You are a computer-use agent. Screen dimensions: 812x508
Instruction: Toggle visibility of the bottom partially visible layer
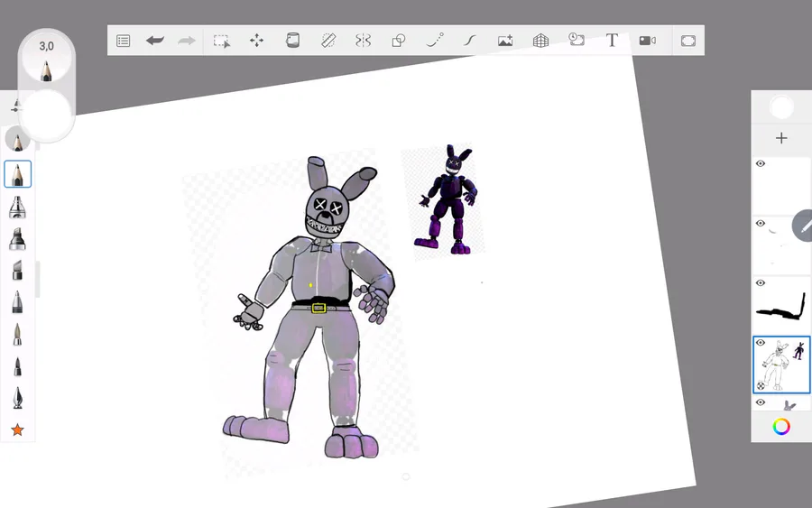click(x=761, y=402)
